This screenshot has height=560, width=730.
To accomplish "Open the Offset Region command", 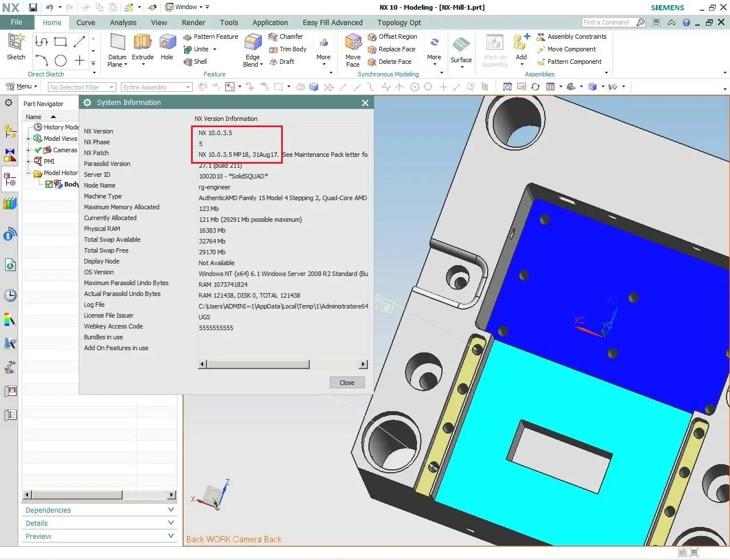I will 392,36.
